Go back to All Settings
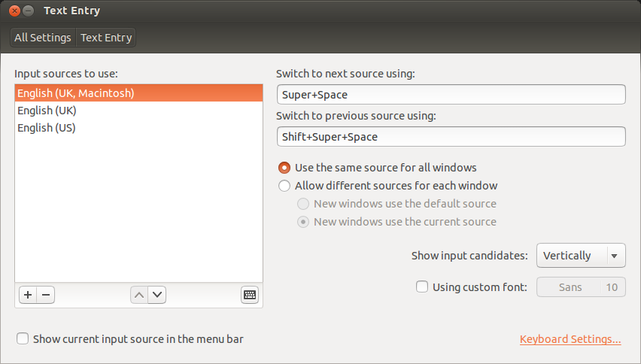 pyautogui.click(x=43, y=38)
